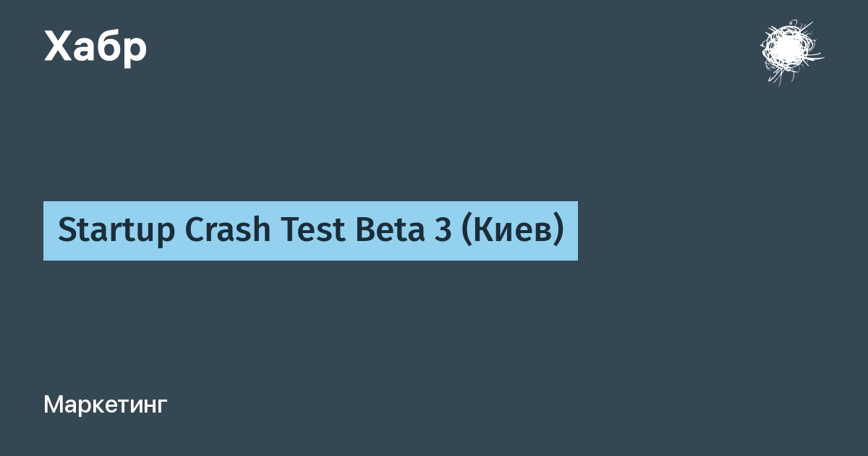Open the Startup Crash Test Beta 3 title

click(x=310, y=231)
